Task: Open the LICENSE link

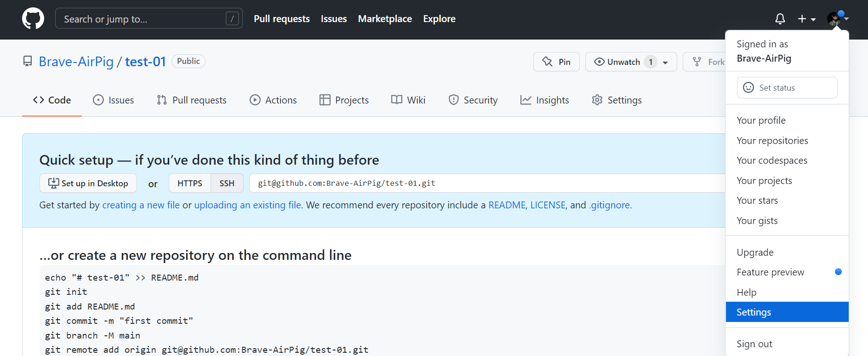Action: 548,205
